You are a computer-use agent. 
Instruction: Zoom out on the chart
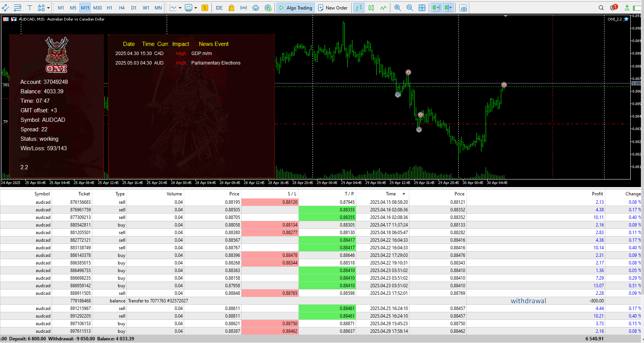coord(410,8)
